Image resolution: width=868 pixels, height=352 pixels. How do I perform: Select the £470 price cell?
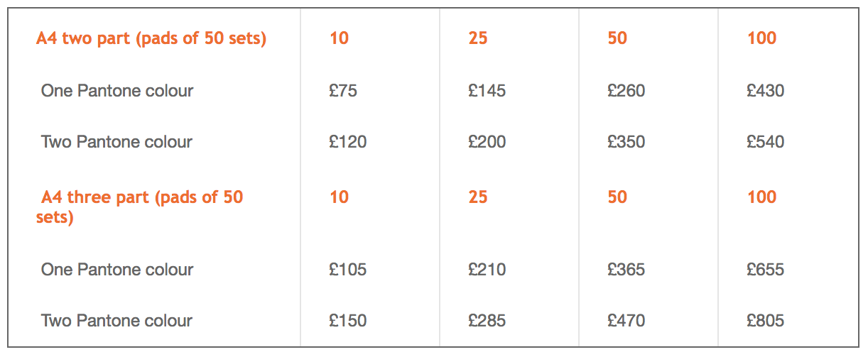pos(626,321)
